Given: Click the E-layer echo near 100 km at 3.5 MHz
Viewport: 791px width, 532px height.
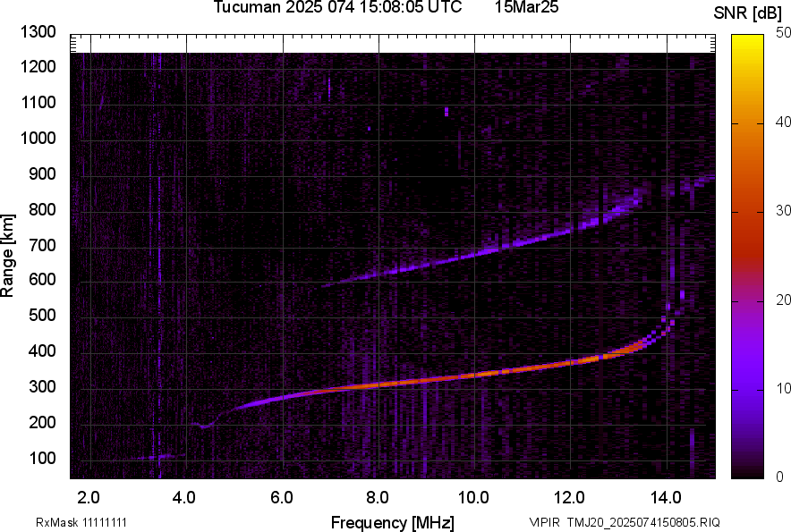Looking at the screenshot, I should 160,457.
